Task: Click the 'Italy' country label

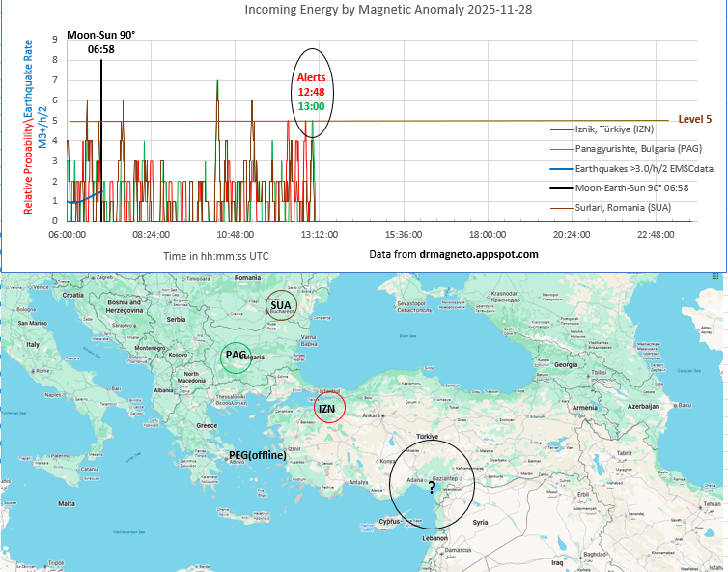Action: (33, 345)
